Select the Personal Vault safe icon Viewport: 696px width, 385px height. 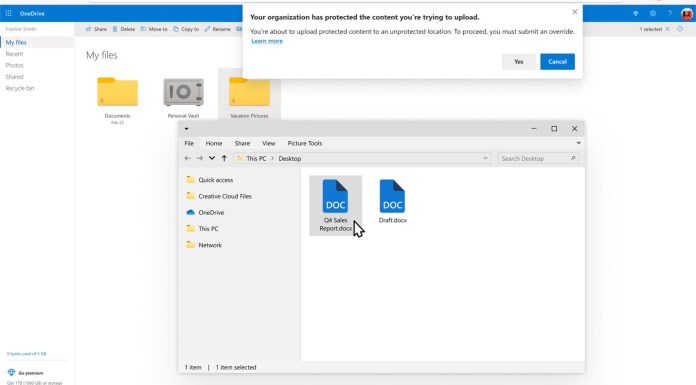(183, 92)
